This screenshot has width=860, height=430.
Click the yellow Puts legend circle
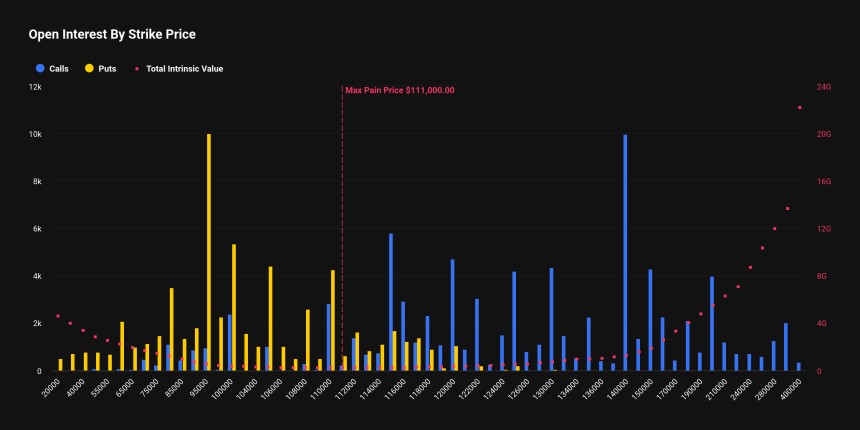click(x=89, y=69)
